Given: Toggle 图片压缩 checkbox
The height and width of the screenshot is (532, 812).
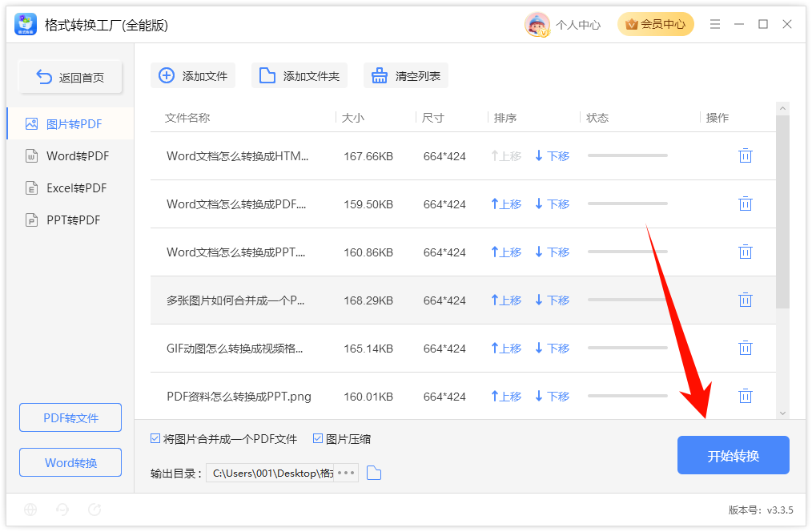Looking at the screenshot, I should [x=318, y=439].
